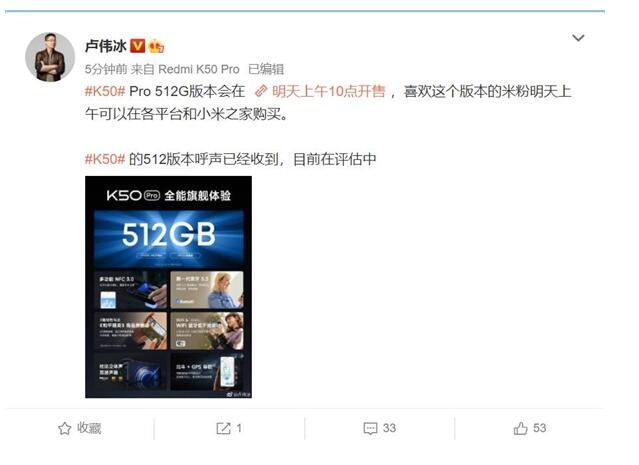The image size is (639, 465).
Task: Click the repost share icon
Action: 223,428
